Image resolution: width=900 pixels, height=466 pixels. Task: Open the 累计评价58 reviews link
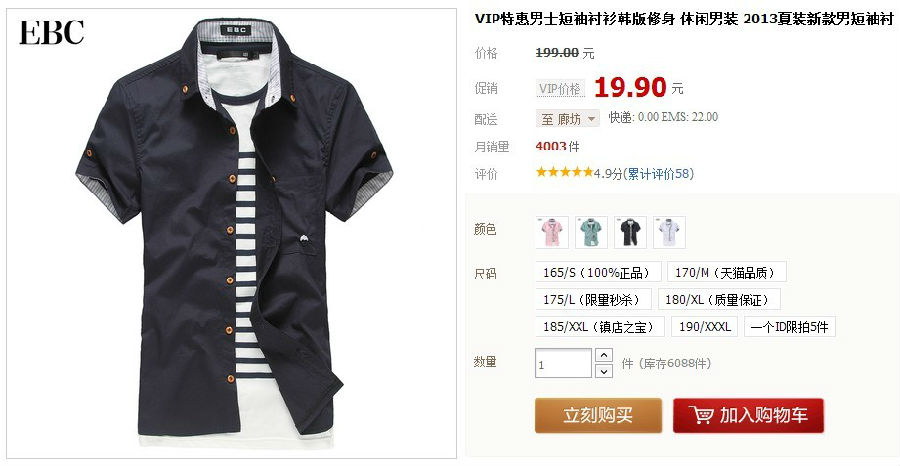point(658,174)
